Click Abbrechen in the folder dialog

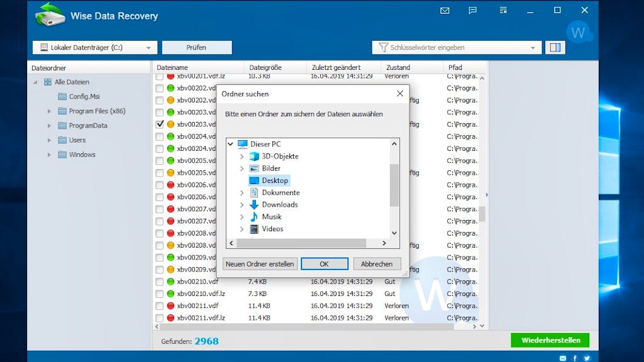coord(377,264)
